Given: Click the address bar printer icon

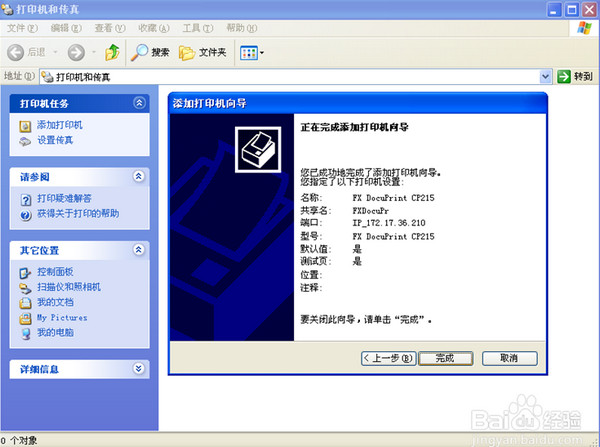Looking at the screenshot, I should [47, 77].
